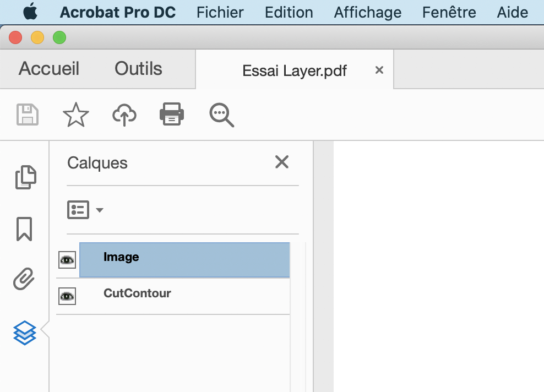The height and width of the screenshot is (392, 544).
Task: Open the Find text magnifier icon
Action: [221, 115]
